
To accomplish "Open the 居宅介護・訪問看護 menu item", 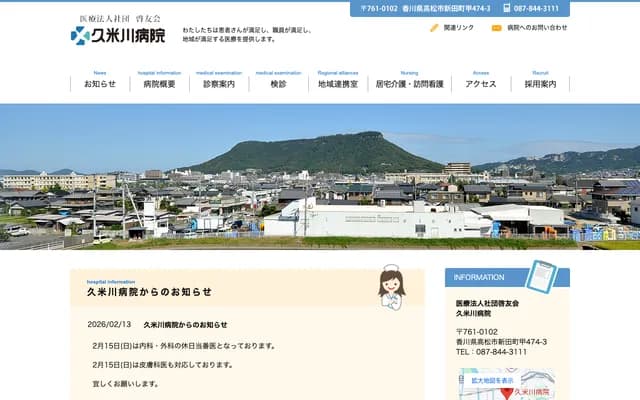I will click(409, 84).
